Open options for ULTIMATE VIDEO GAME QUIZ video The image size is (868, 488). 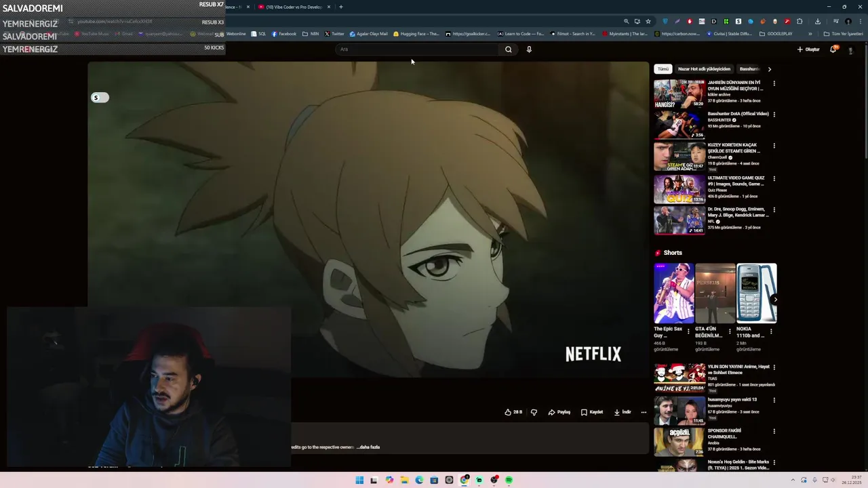[774, 179]
